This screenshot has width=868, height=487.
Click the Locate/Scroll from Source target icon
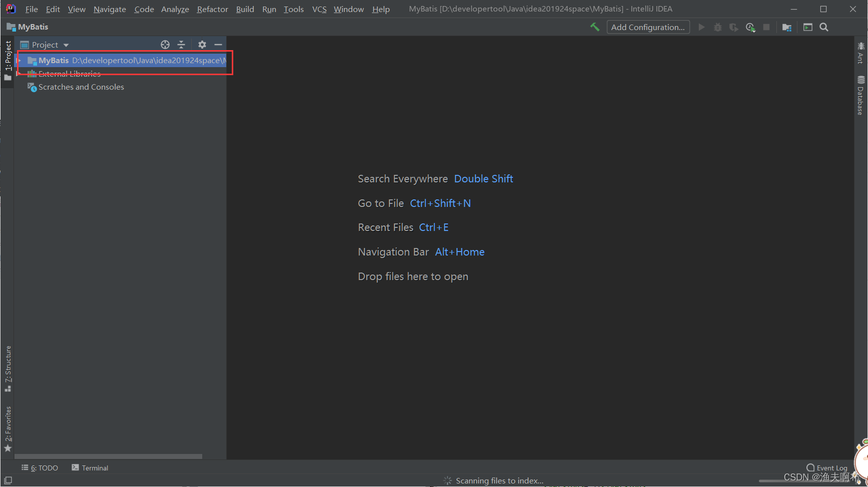pos(165,45)
